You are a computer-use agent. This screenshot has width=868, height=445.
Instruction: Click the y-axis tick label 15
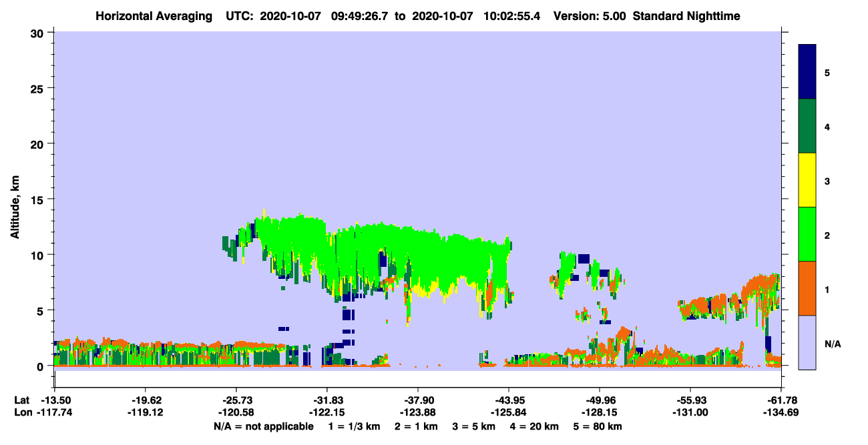pos(39,199)
